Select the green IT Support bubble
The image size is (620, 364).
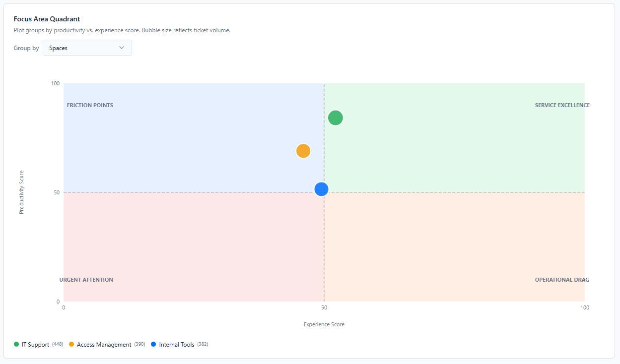click(336, 118)
